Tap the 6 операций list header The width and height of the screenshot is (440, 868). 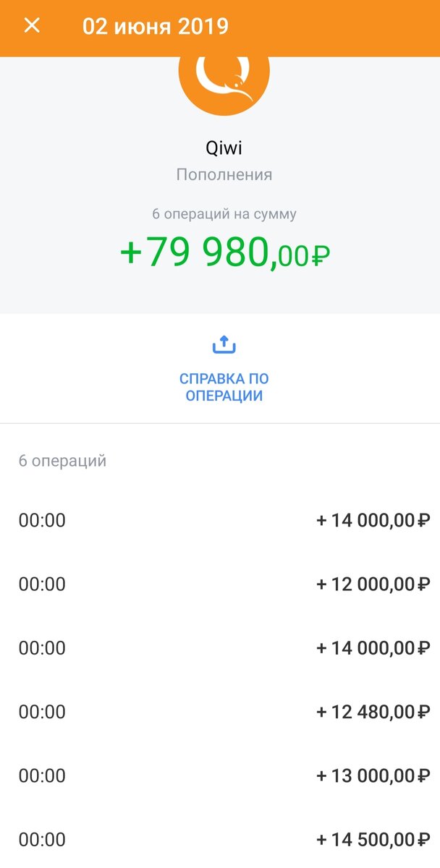(62, 460)
